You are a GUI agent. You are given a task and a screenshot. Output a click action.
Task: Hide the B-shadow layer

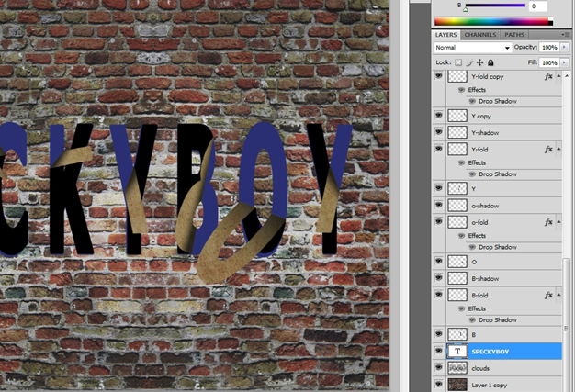click(x=438, y=278)
